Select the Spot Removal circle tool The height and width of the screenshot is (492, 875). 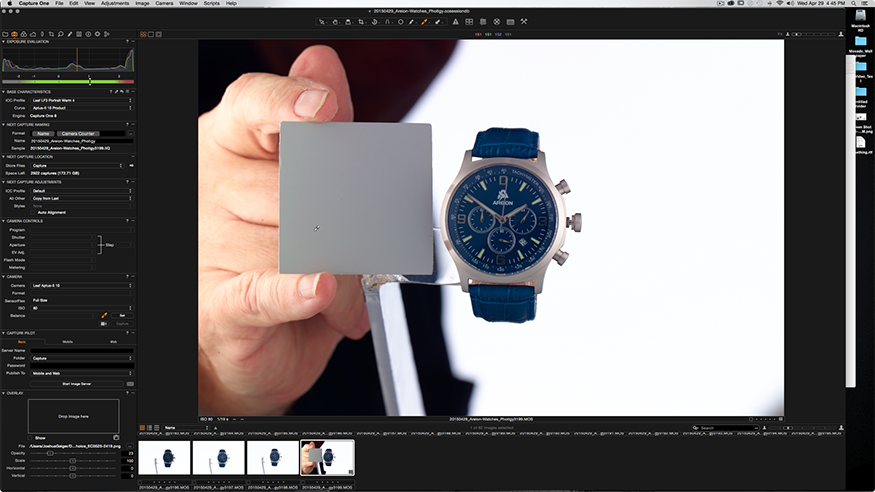click(400, 22)
